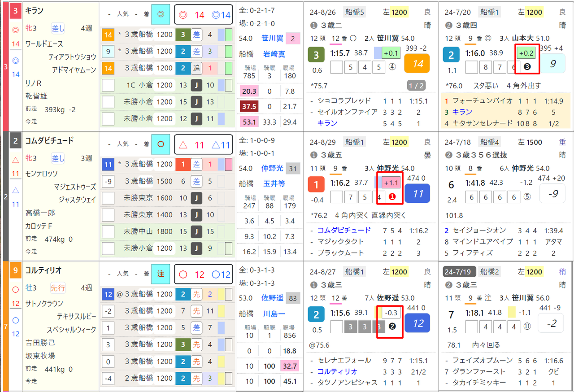Open the コムダビチュード horse name heading
This screenshot has width=574, height=392.
[x=49, y=140]
